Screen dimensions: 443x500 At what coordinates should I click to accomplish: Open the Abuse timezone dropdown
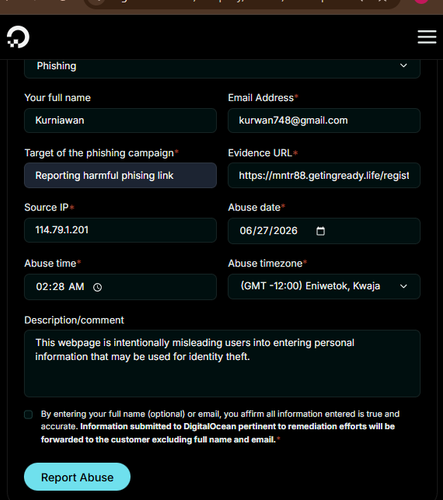[x=324, y=286]
